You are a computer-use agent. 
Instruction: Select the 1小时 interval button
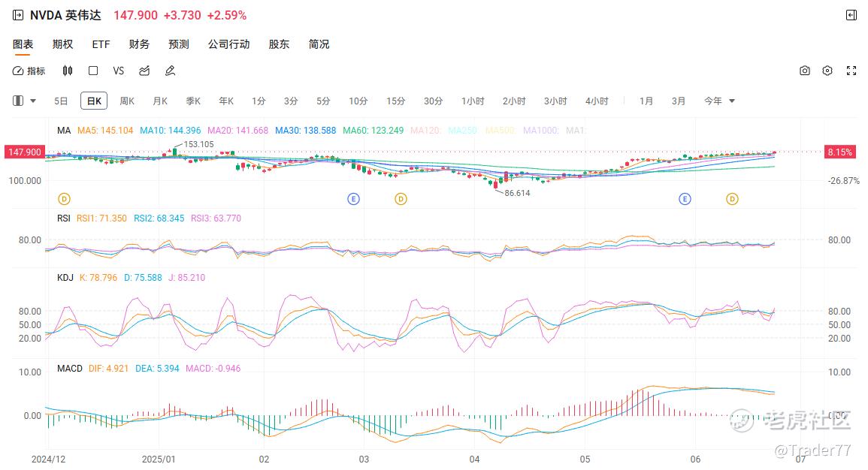point(473,101)
